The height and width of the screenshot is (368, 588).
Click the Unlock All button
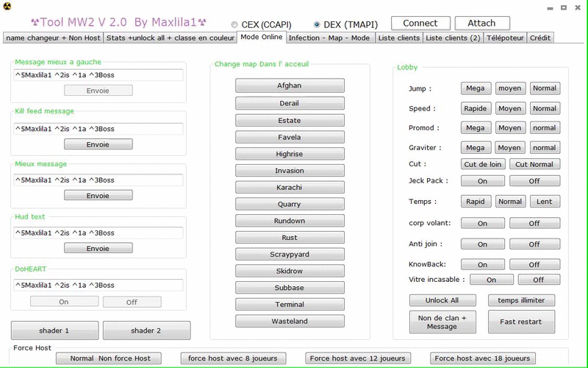pos(442,300)
